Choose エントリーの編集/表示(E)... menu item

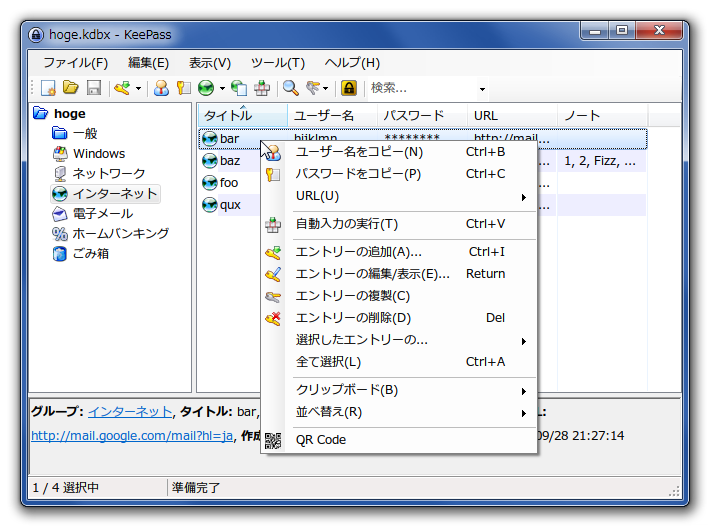click(x=399, y=274)
